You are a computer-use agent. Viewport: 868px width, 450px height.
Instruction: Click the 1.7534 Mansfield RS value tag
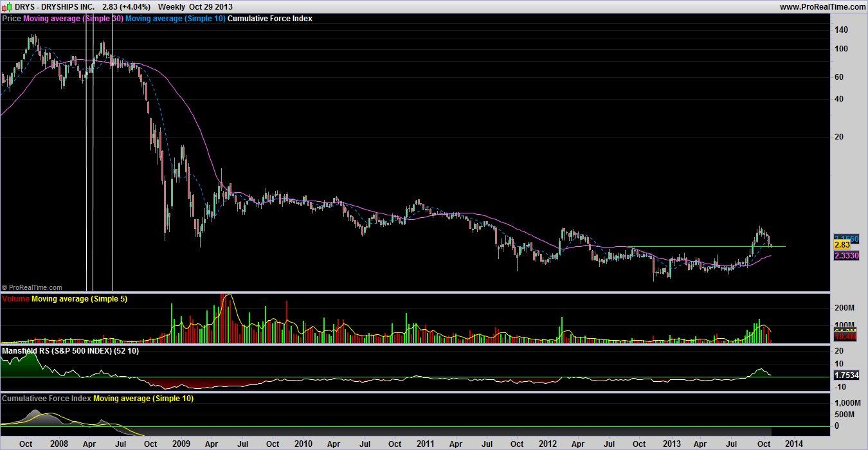(846, 374)
